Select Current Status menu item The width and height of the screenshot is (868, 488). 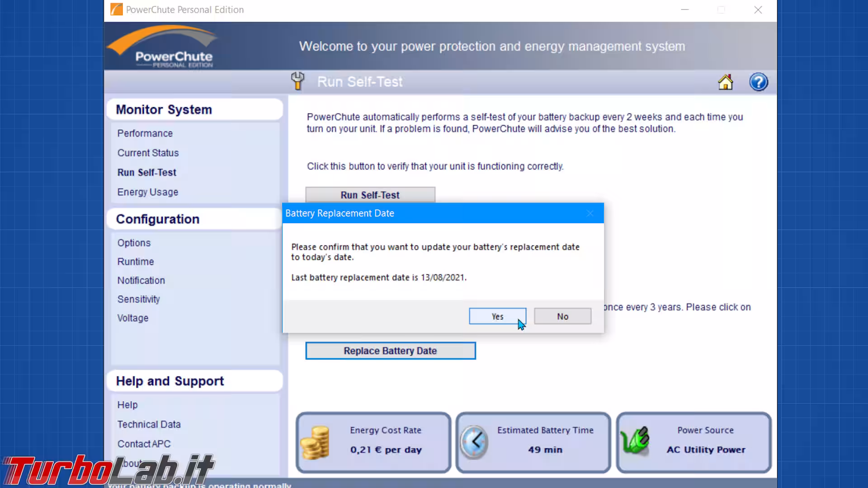click(148, 153)
